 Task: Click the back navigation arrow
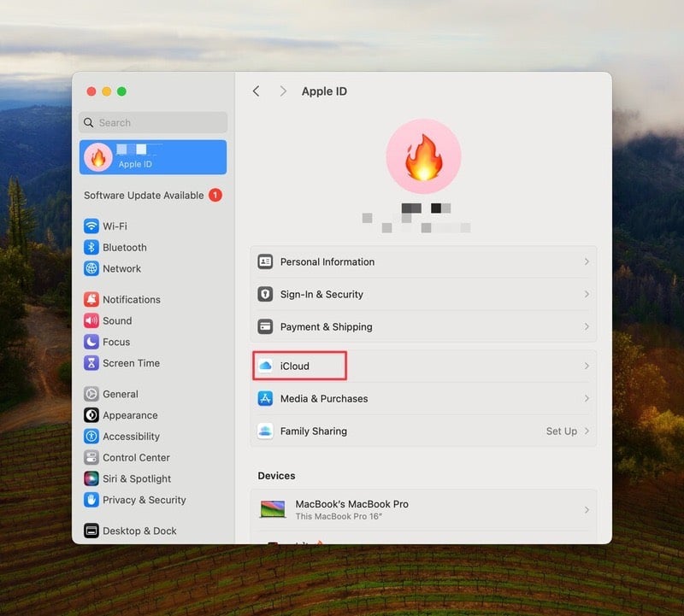coord(256,91)
